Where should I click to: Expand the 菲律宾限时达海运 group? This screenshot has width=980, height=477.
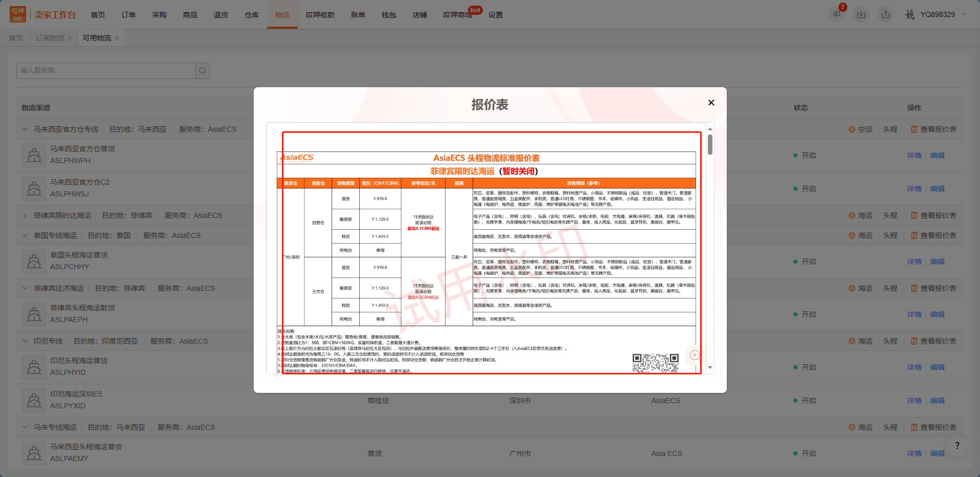(25, 215)
